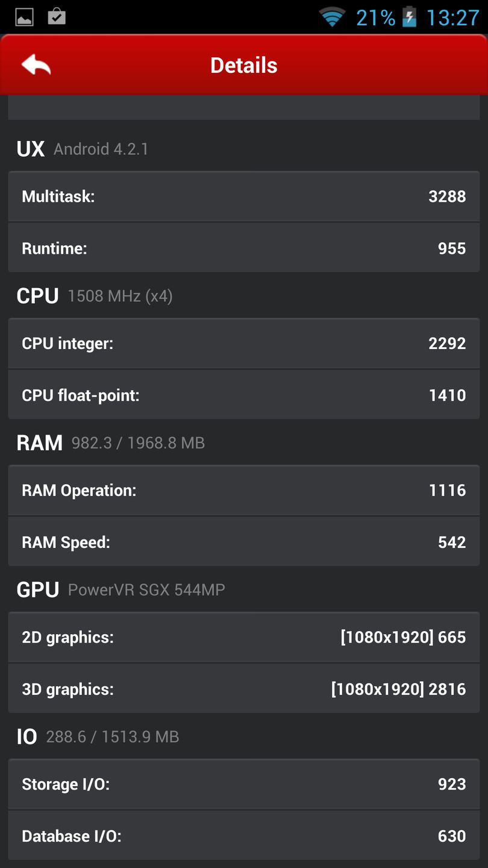Tap the UX Android 4.2.1 section header

pyautogui.click(x=83, y=149)
